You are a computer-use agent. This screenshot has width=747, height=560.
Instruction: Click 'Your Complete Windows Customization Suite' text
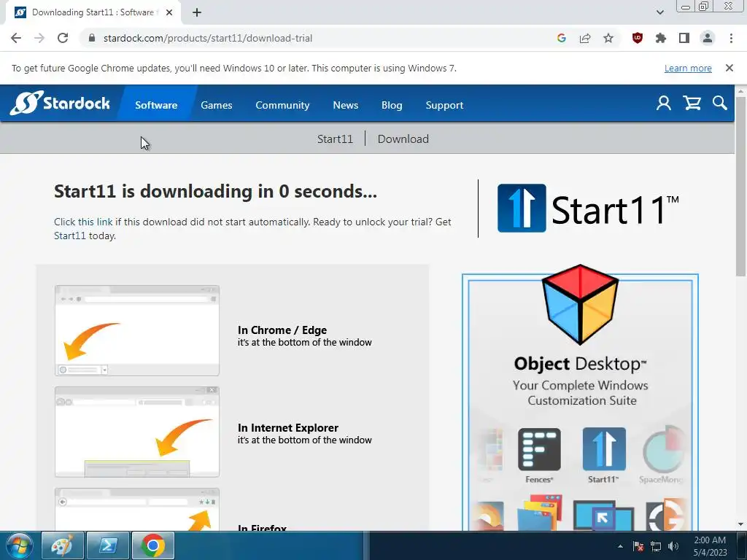581,392
